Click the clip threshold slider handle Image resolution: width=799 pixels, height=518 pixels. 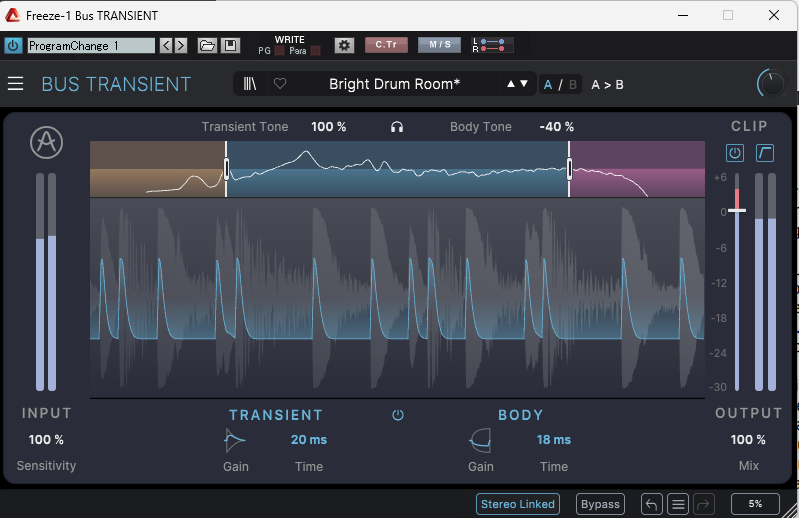tap(737, 210)
